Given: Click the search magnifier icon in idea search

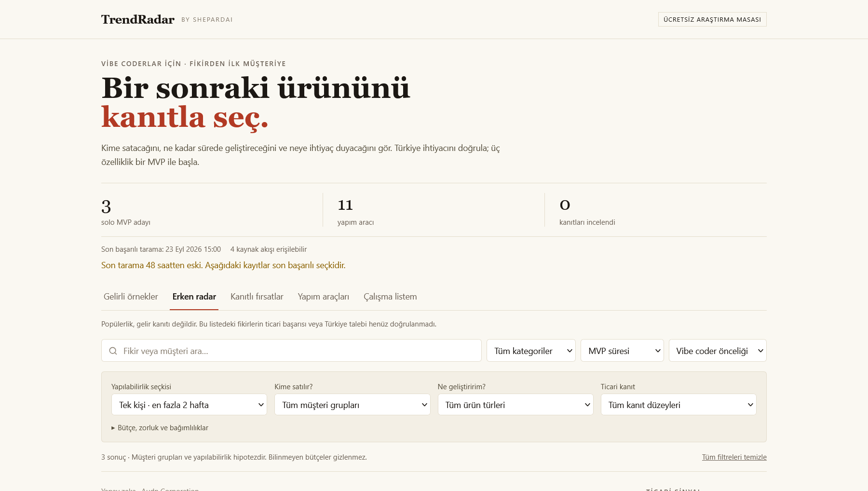Looking at the screenshot, I should [113, 351].
